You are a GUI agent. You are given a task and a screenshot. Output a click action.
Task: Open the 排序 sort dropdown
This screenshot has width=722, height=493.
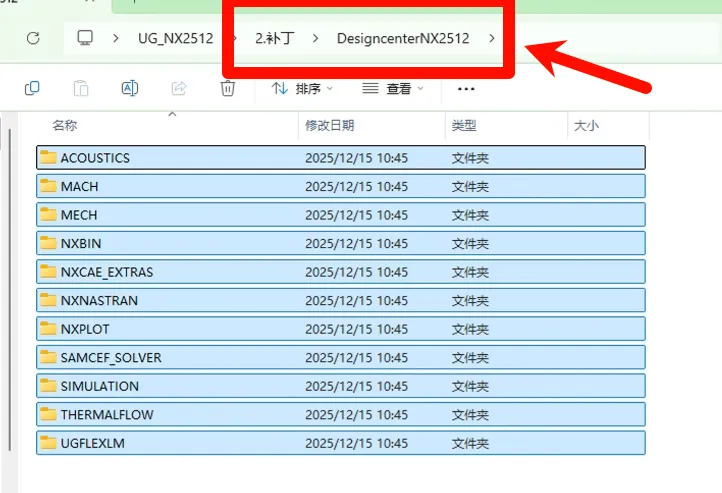[x=302, y=88]
